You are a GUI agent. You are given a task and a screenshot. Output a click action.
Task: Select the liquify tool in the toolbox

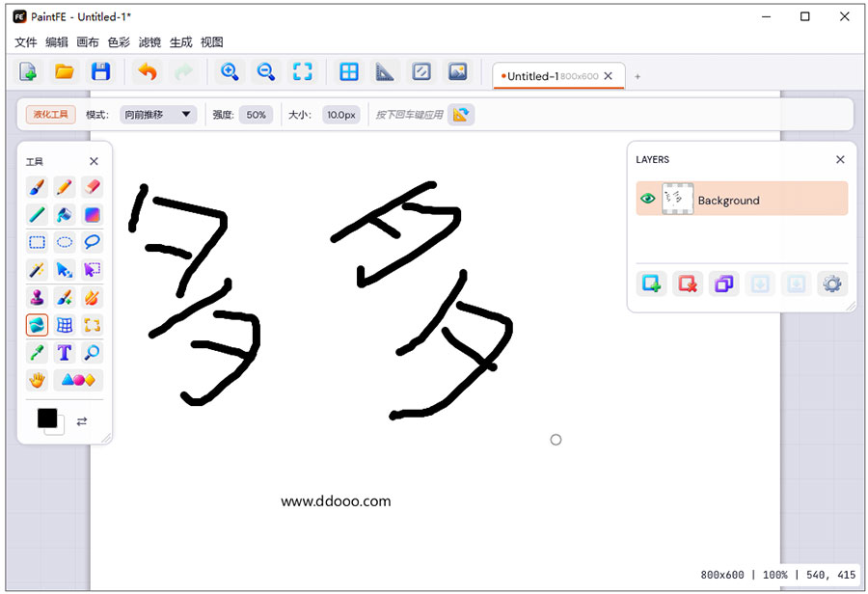click(37, 325)
